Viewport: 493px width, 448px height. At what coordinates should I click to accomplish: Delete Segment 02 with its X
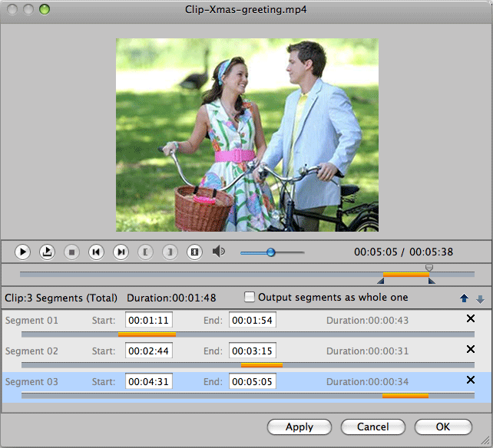[x=471, y=349]
